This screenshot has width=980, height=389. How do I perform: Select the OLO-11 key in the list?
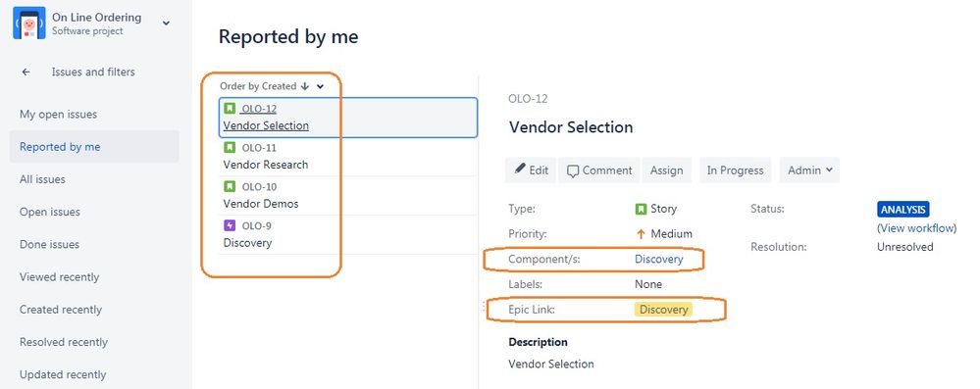click(x=259, y=148)
